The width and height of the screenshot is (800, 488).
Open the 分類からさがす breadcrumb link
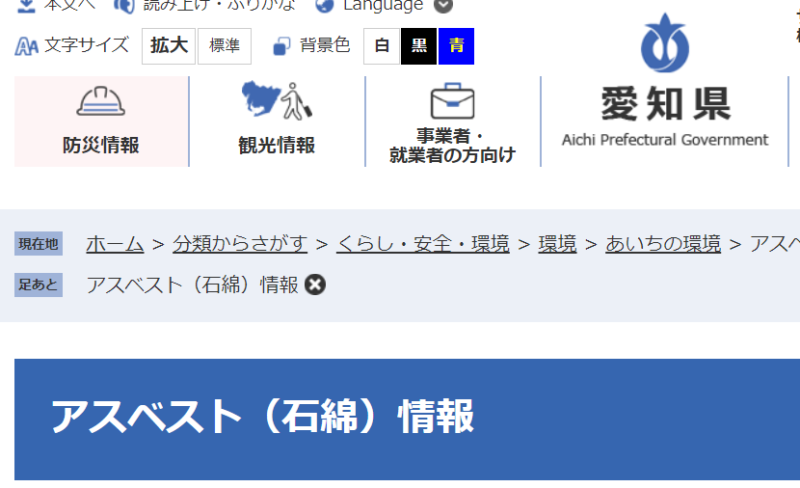(x=240, y=244)
